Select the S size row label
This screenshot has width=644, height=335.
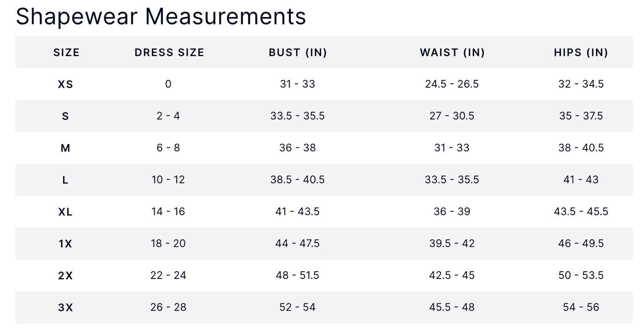[x=65, y=116]
